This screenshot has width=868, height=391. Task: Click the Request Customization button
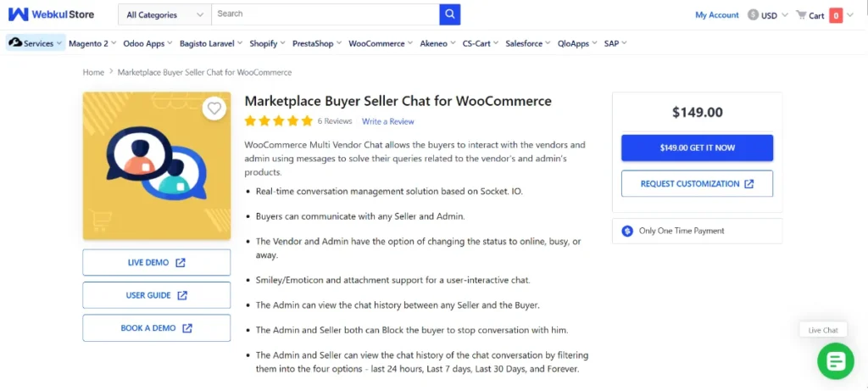(697, 183)
